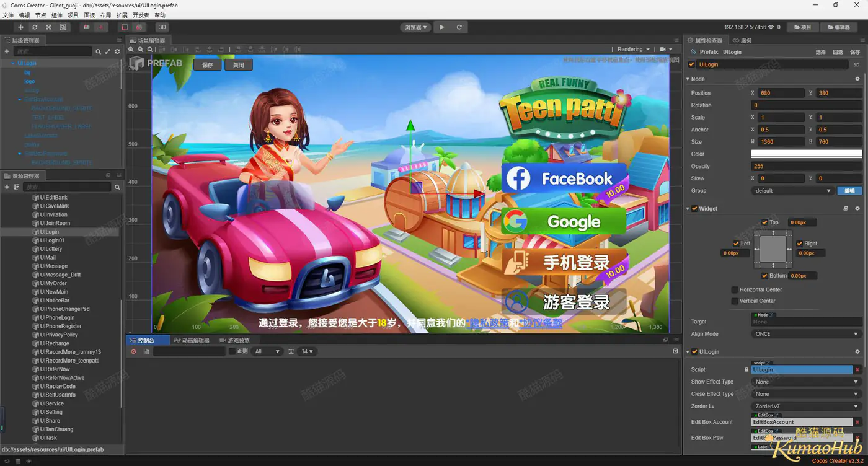Refresh the hierarchy panel

tap(117, 51)
